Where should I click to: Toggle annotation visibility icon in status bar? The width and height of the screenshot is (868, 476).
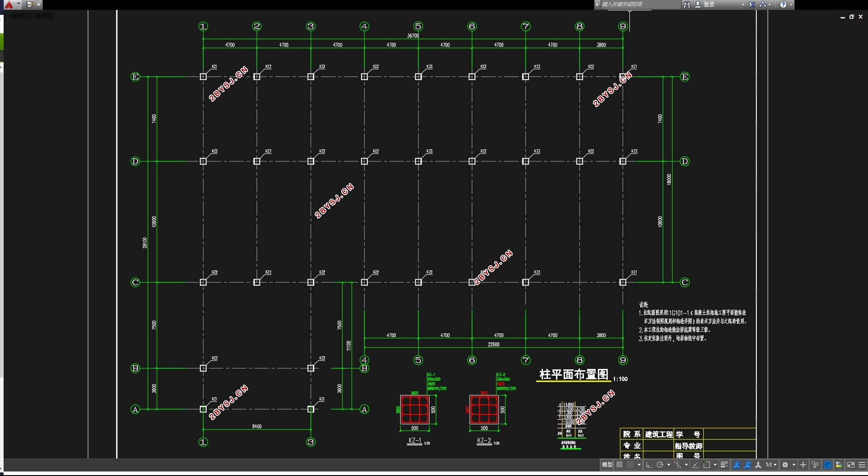point(737,465)
